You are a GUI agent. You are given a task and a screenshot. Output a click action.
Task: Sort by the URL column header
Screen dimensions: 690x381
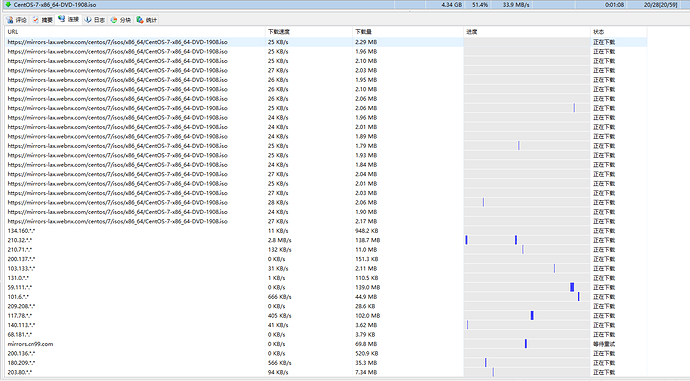135,32
